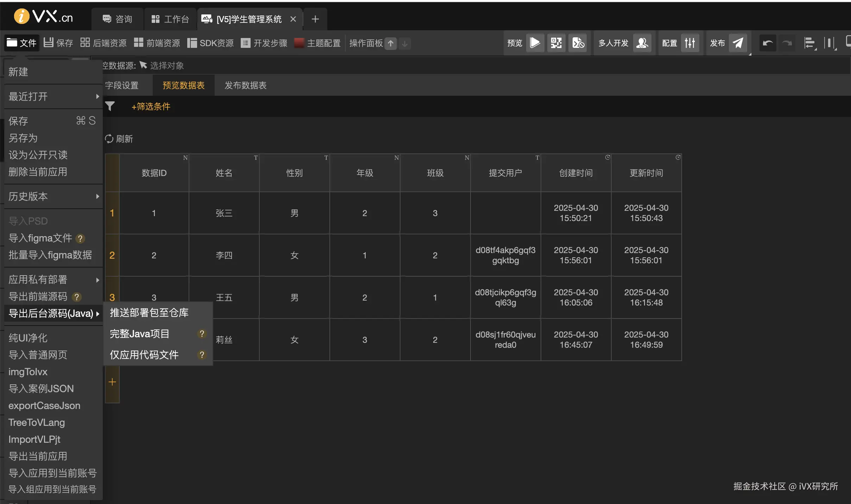Add a new row with the plus below the table

point(112,382)
